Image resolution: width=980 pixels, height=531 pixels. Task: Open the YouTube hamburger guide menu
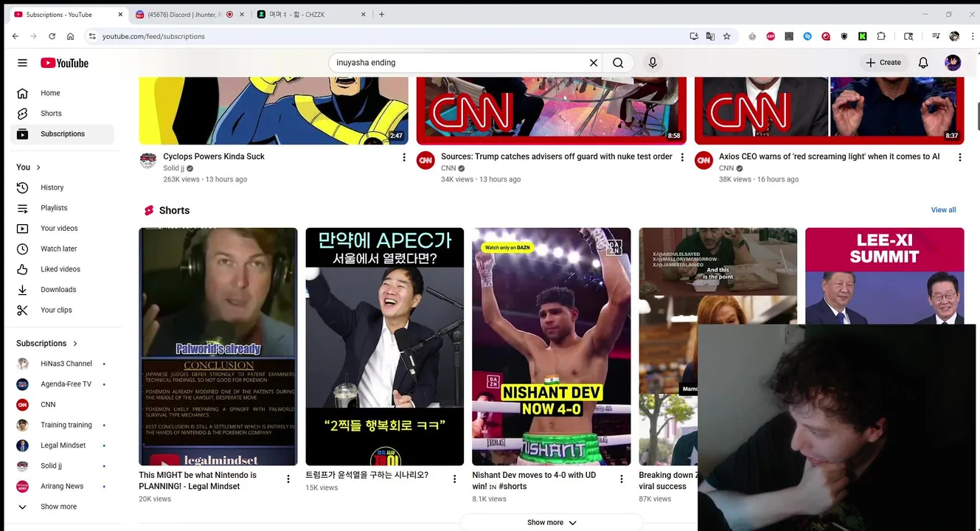click(22, 63)
